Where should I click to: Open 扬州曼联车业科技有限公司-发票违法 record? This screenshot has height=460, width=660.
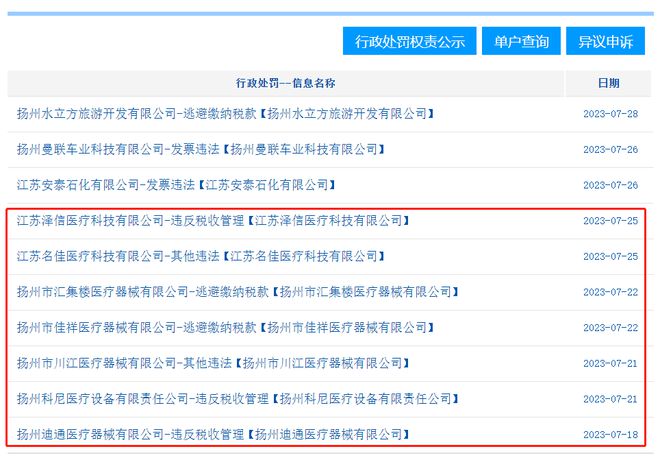click(x=200, y=149)
